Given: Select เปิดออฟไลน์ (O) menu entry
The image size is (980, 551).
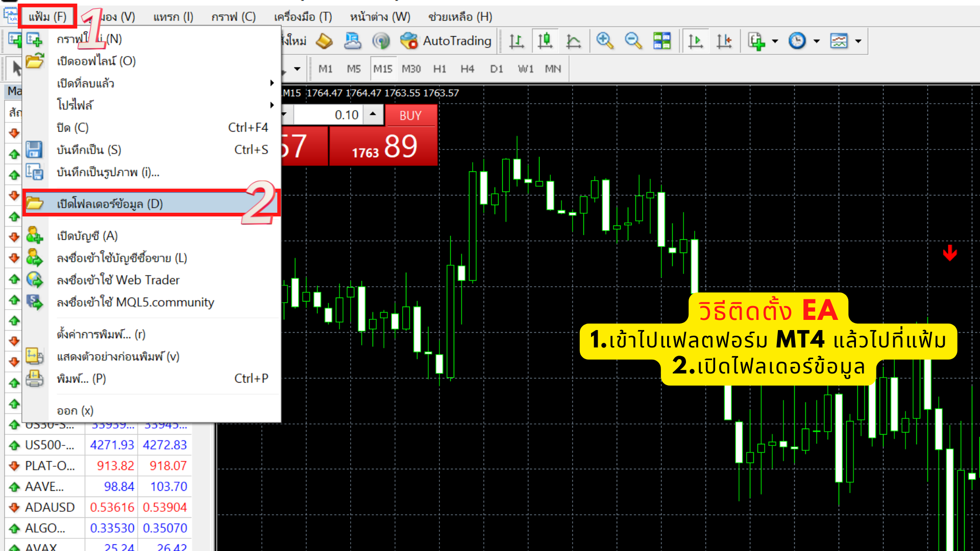Looking at the screenshot, I should pyautogui.click(x=152, y=61).
